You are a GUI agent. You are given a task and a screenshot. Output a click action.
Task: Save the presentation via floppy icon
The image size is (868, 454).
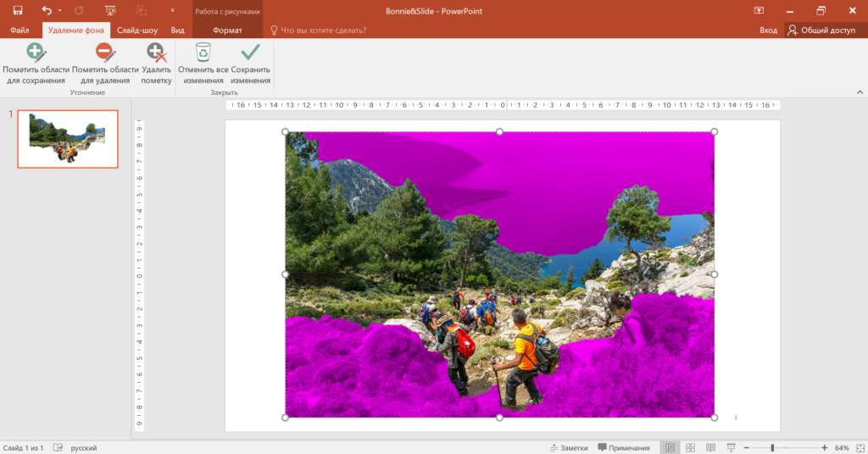18,10
